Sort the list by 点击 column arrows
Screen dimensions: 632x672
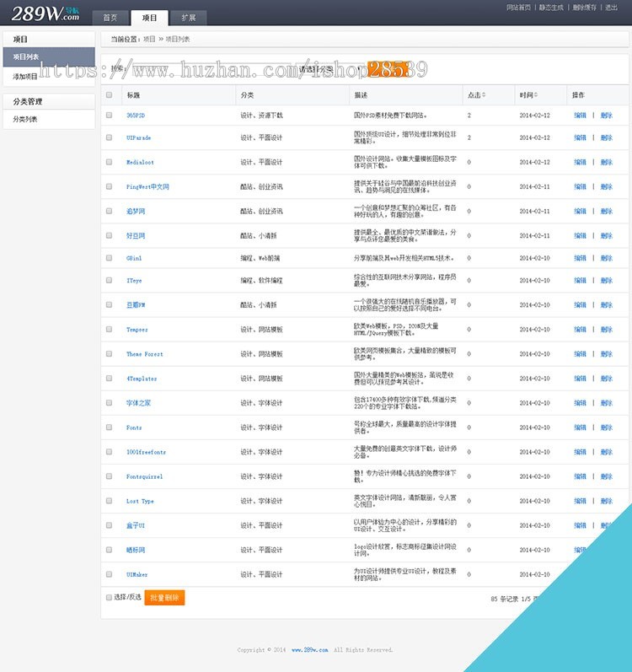point(484,94)
